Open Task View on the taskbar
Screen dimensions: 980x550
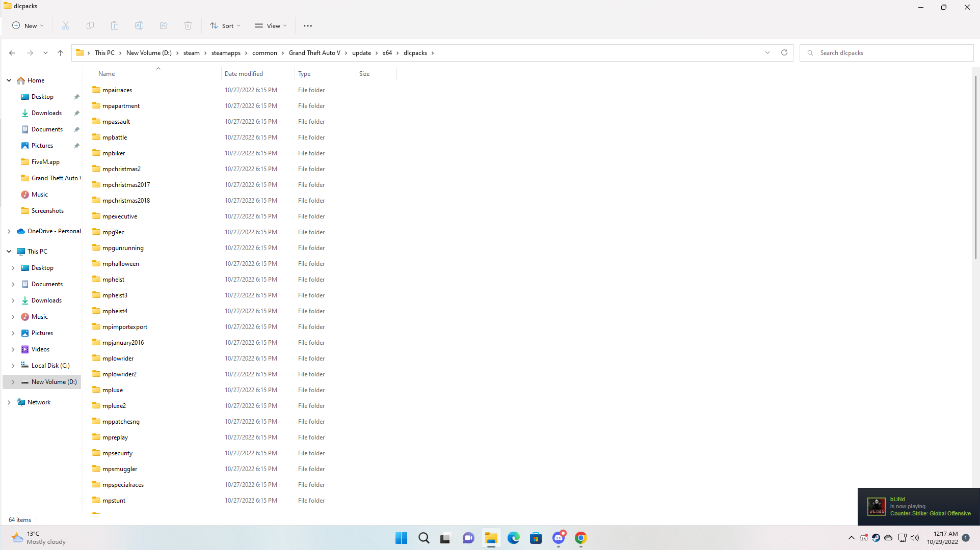[x=446, y=538]
